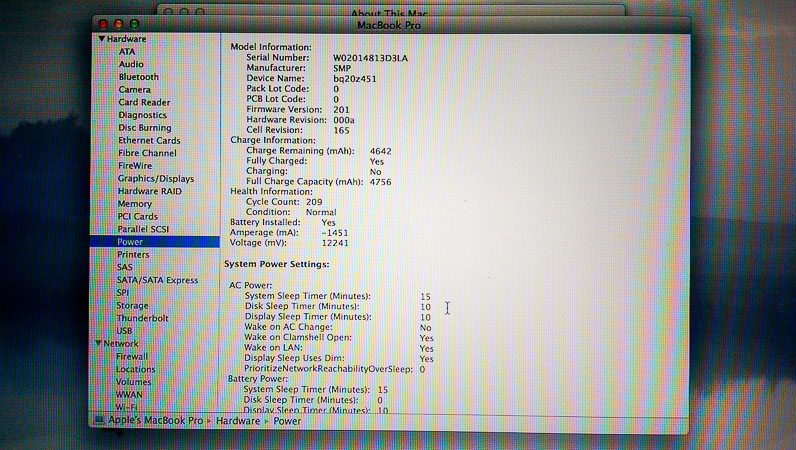The image size is (796, 450).
Task: Click the Firmware Version value 201
Action: coord(341,110)
